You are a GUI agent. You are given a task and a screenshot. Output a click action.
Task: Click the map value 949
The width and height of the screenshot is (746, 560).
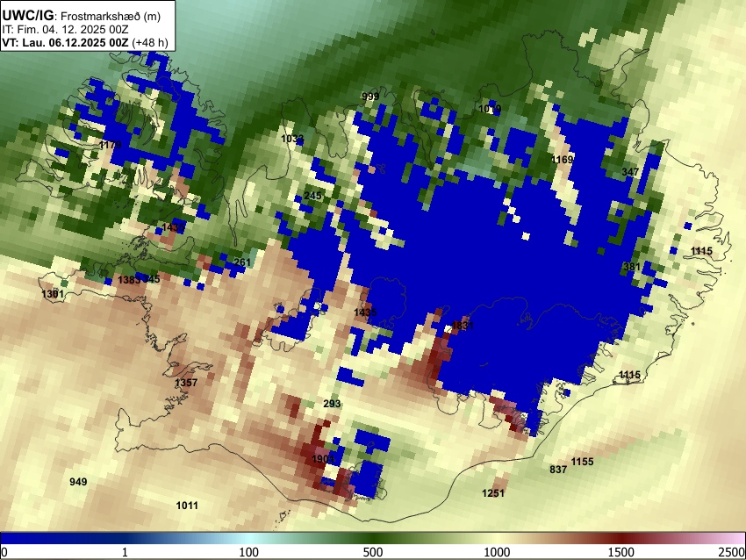[78, 482]
